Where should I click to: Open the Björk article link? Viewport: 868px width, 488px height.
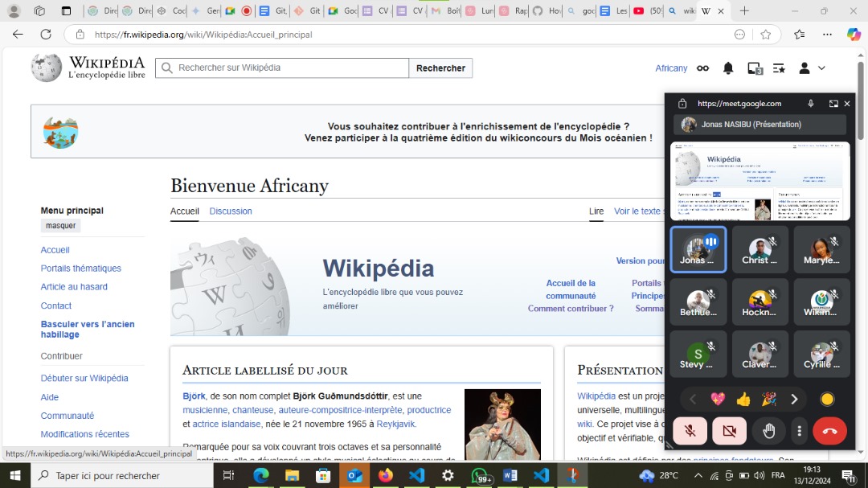pyautogui.click(x=194, y=396)
